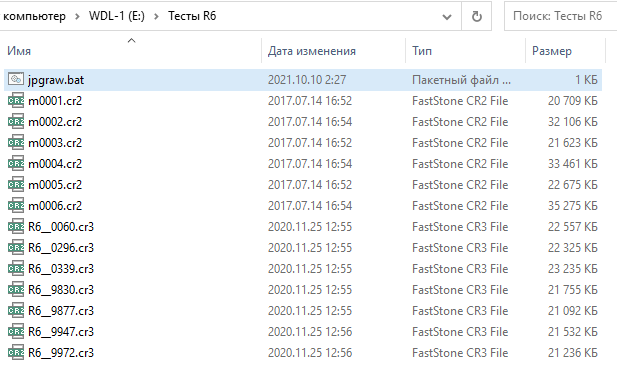Expand the chevron before WDL-1 (E:)
Viewport: 617px width, 383px height.
point(77,17)
